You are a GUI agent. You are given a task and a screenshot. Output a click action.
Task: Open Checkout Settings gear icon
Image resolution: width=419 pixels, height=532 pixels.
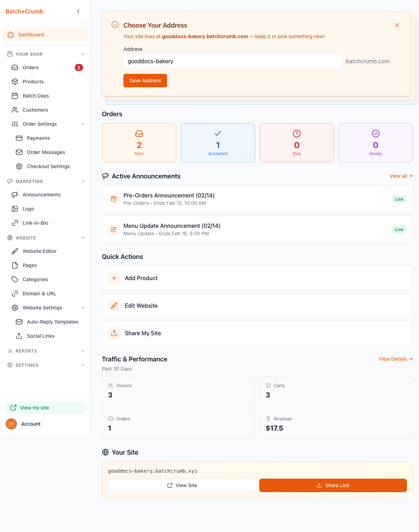coord(19,166)
